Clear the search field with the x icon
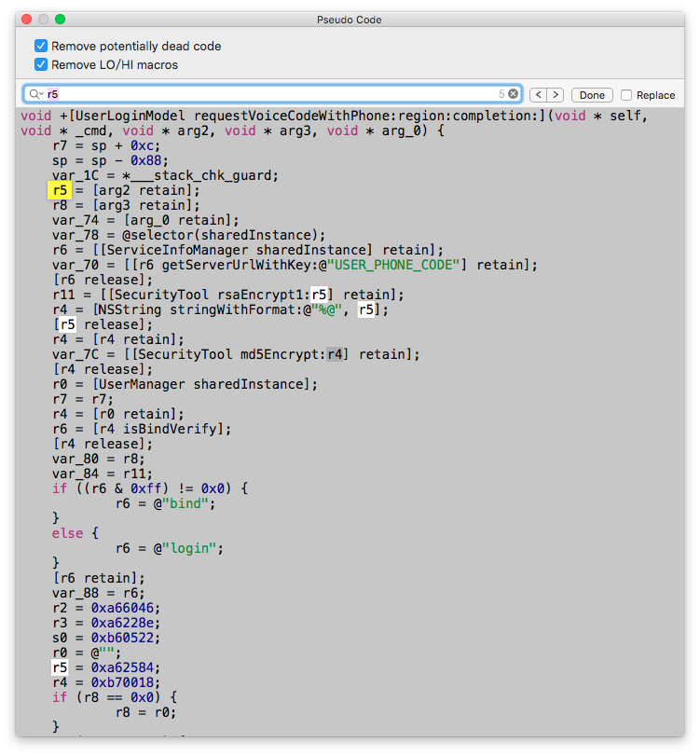700x756 pixels. (x=513, y=94)
